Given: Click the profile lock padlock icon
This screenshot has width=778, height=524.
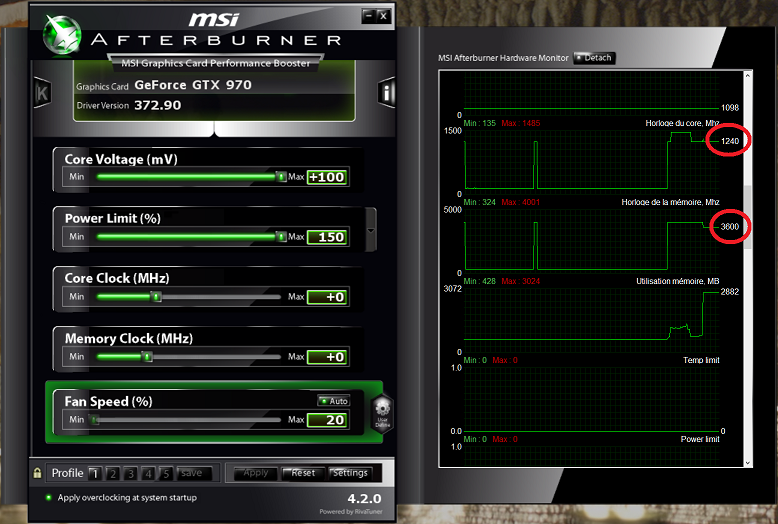Looking at the screenshot, I should coord(38,473).
